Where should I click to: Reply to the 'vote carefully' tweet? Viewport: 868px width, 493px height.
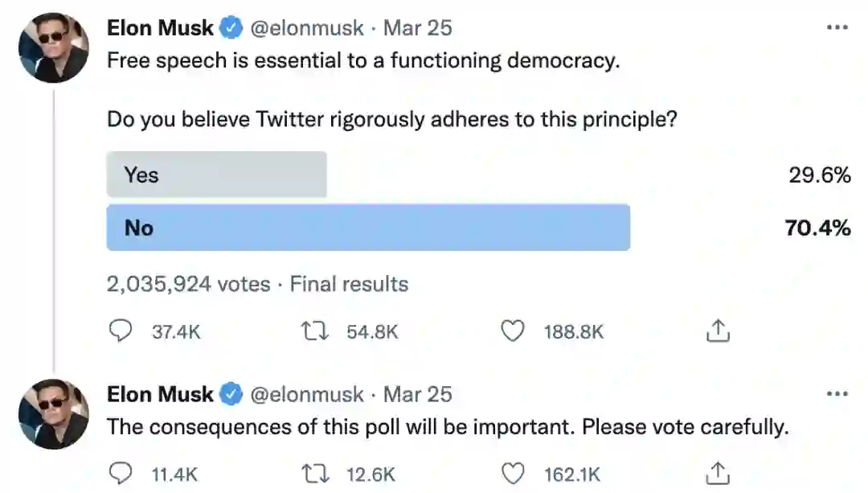pyautogui.click(x=120, y=474)
